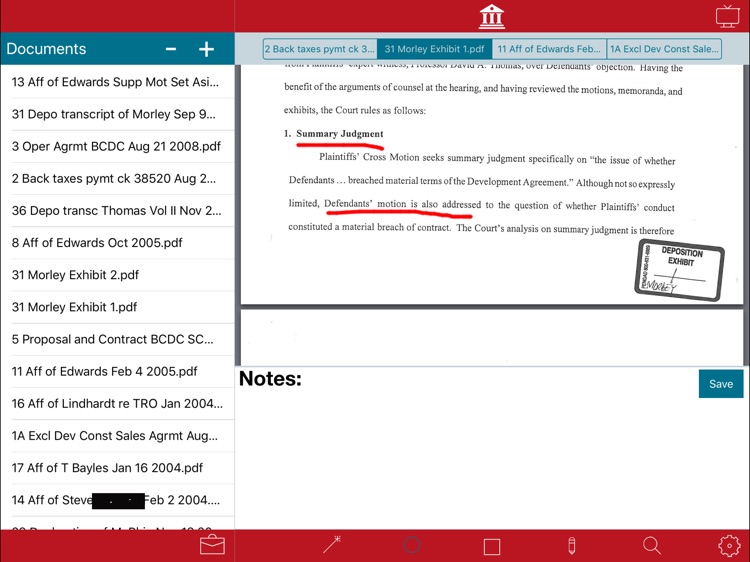This screenshot has height=562, width=750.
Task: Remove a document with the minus icon
Action: click(171, 49)
